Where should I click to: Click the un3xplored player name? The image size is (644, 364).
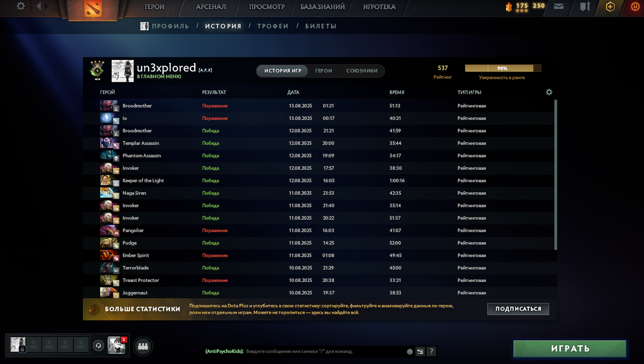166,67
